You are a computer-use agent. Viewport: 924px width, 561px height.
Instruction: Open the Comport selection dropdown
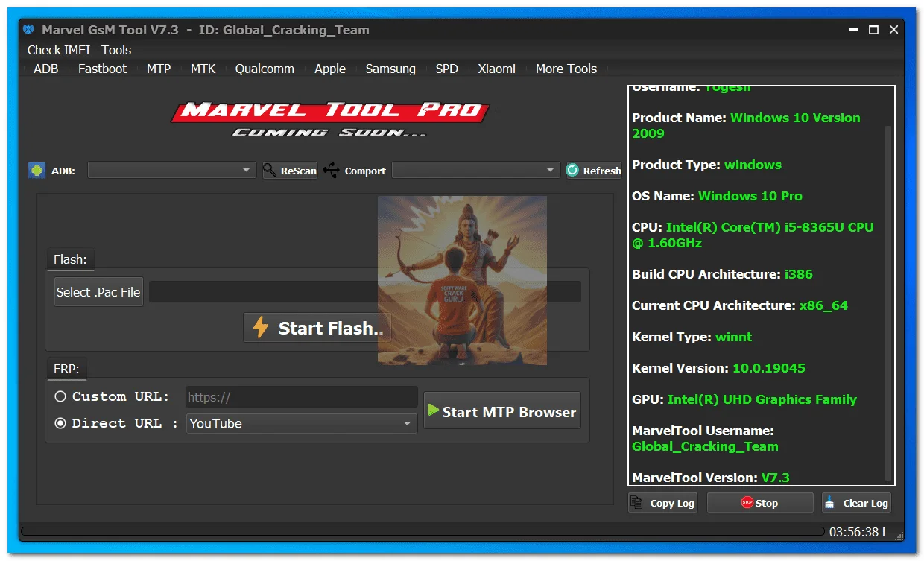tap(476, 171)
